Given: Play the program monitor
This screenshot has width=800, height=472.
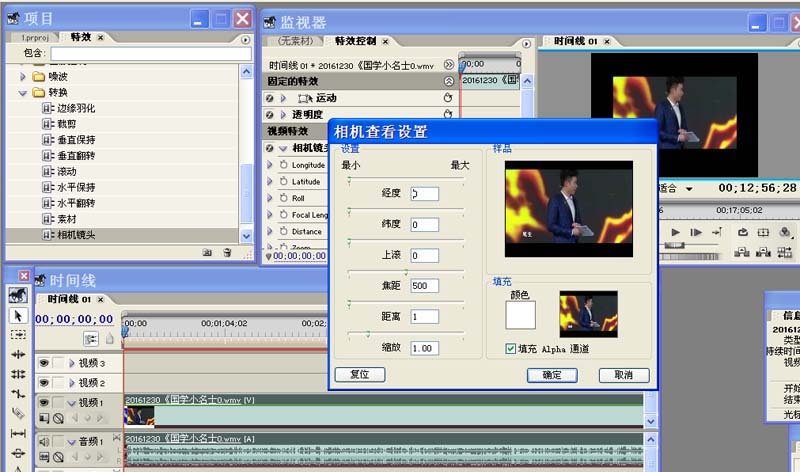Looking at the screenshot, I should pos(675,232).
